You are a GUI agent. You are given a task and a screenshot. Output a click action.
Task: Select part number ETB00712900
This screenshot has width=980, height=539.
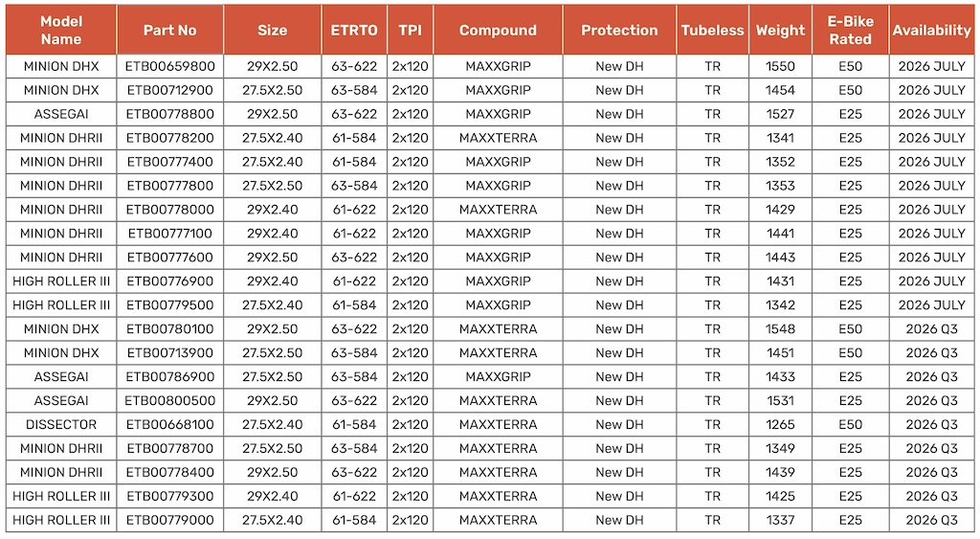(170, 90)
